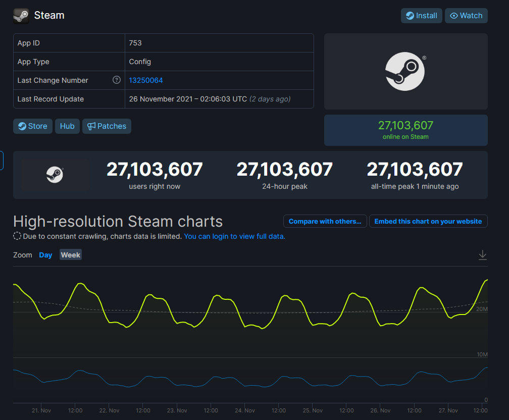Switch chart zoom to Week

coord(70,255)
